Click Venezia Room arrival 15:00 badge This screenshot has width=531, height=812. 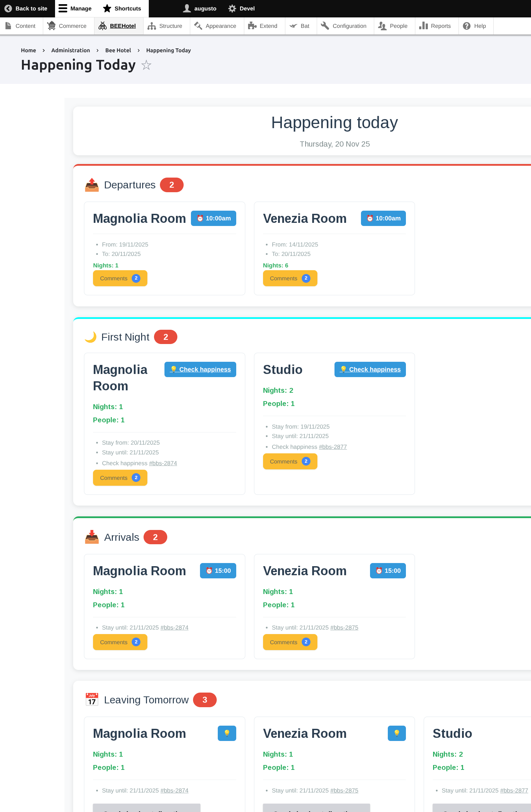coord(388,571)
